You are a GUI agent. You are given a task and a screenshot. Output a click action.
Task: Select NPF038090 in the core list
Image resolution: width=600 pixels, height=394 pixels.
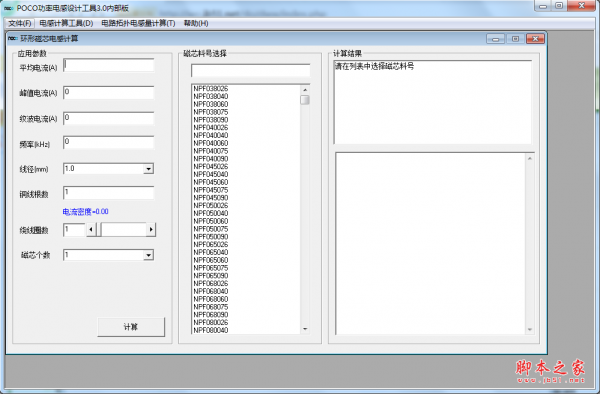(x=211, y=120)
